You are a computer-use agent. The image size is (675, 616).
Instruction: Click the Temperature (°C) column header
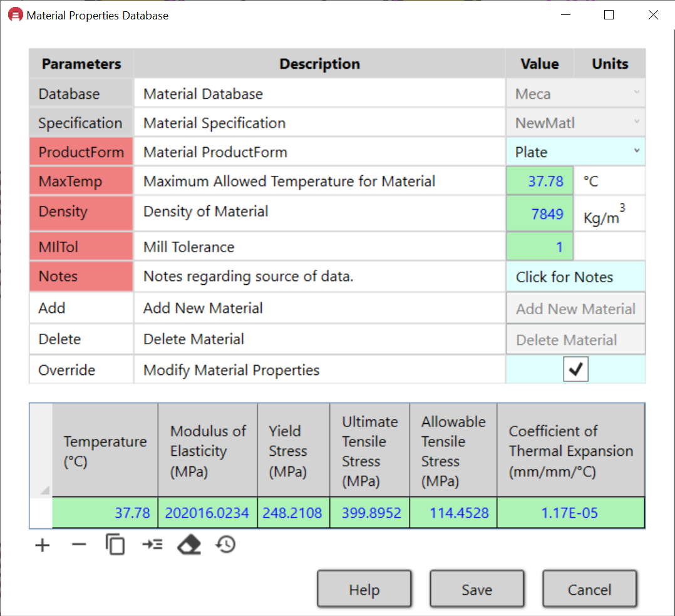[x=105, y=450]
